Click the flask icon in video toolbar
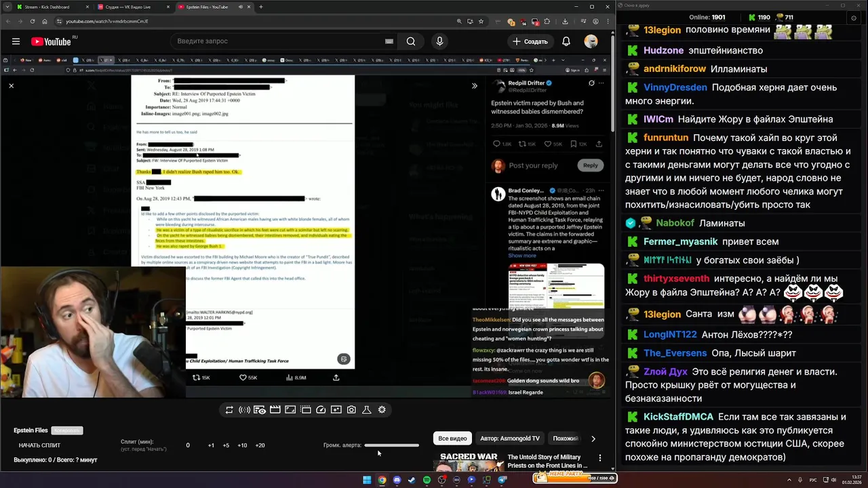868x488 pixels. click(x=366, y=409)
